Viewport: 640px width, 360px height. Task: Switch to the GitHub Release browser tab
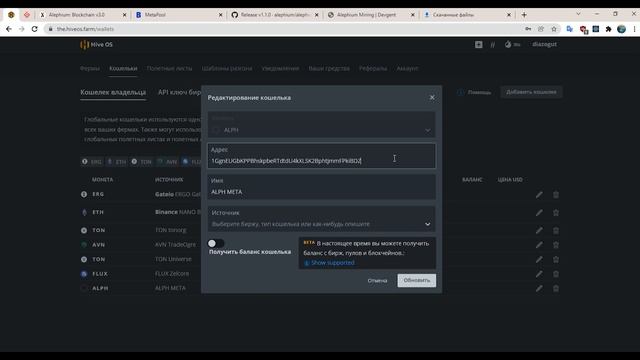pyautogui.click(x=275, y=15)
